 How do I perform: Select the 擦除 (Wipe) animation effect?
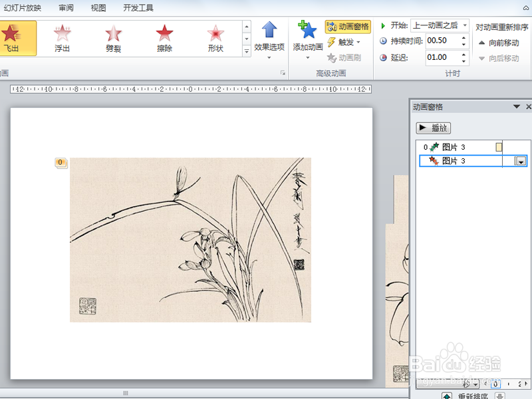tap(164, 38)
